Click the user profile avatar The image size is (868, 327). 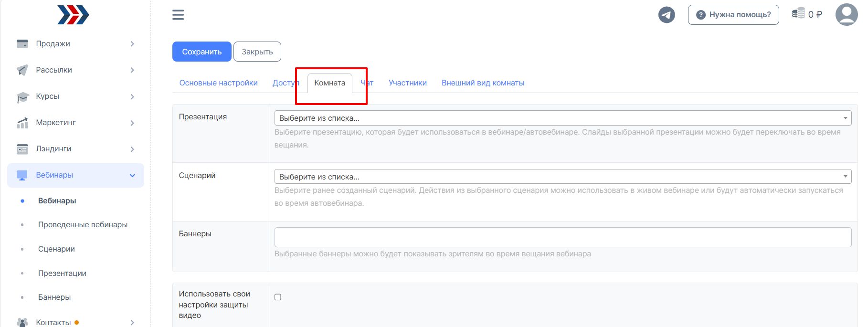coord(847,15)
